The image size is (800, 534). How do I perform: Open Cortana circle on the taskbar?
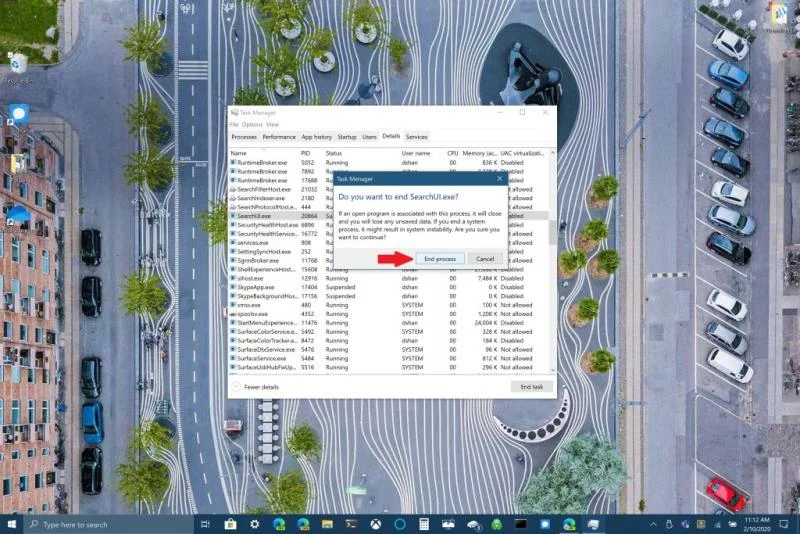tap(400, 524)
